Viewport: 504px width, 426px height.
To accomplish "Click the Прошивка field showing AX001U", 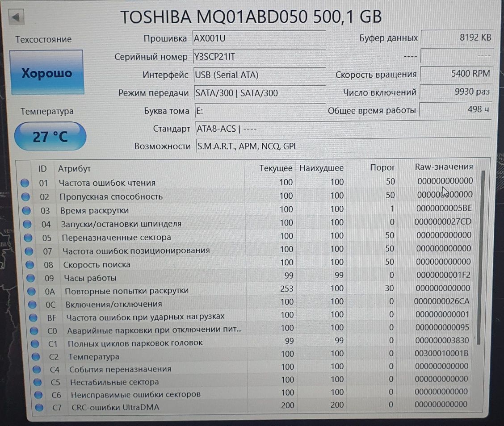I will pyautogui.click(x=259, y=38).
